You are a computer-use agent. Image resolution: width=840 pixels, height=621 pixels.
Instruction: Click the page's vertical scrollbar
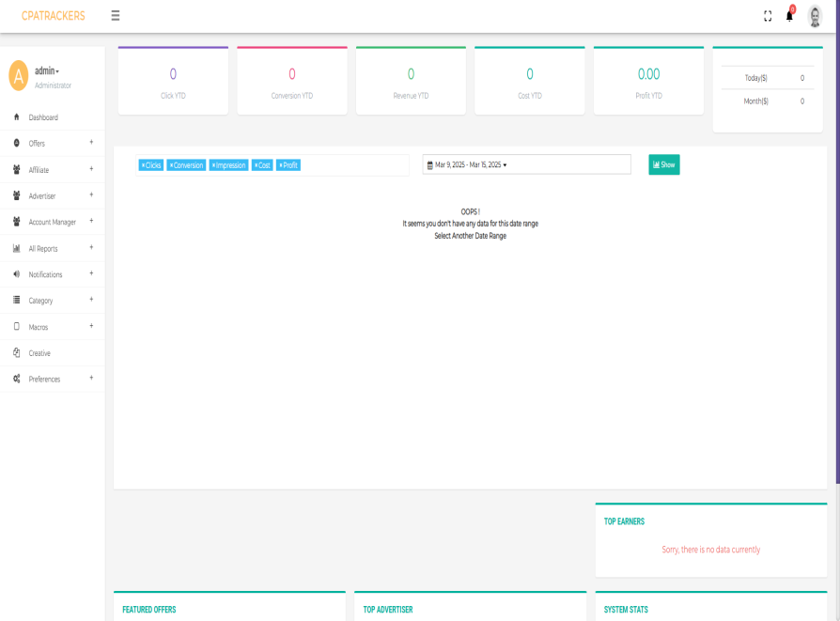click(836, 282)
